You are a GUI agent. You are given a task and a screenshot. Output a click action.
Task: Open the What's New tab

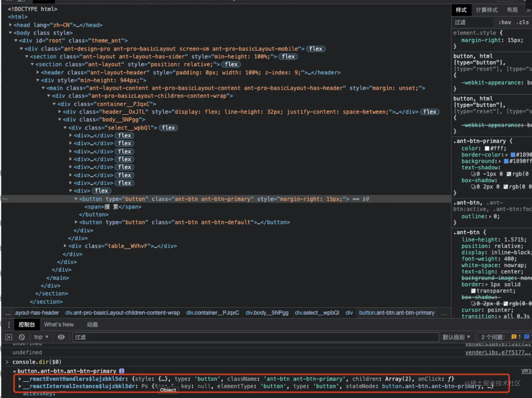59,325
